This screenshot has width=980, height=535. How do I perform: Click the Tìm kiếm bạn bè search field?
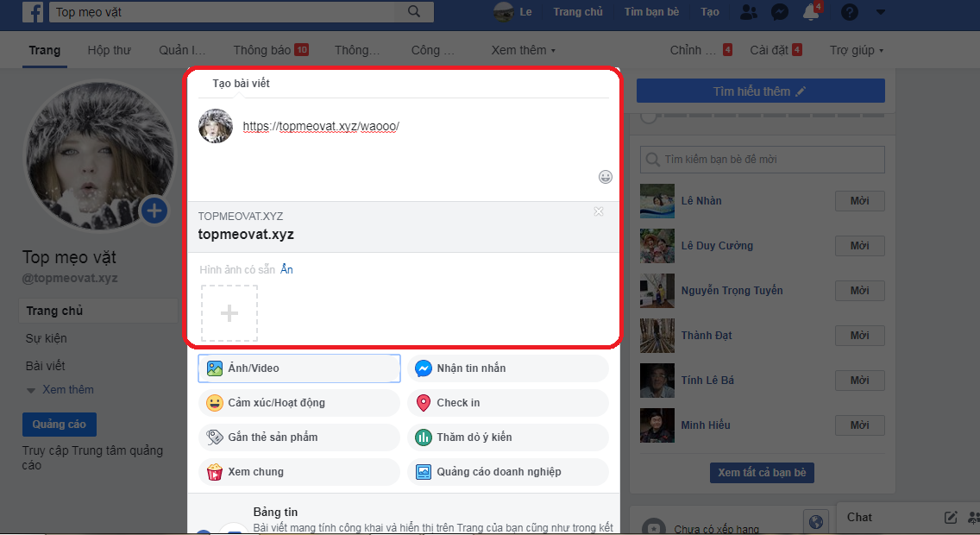point(763,160)
